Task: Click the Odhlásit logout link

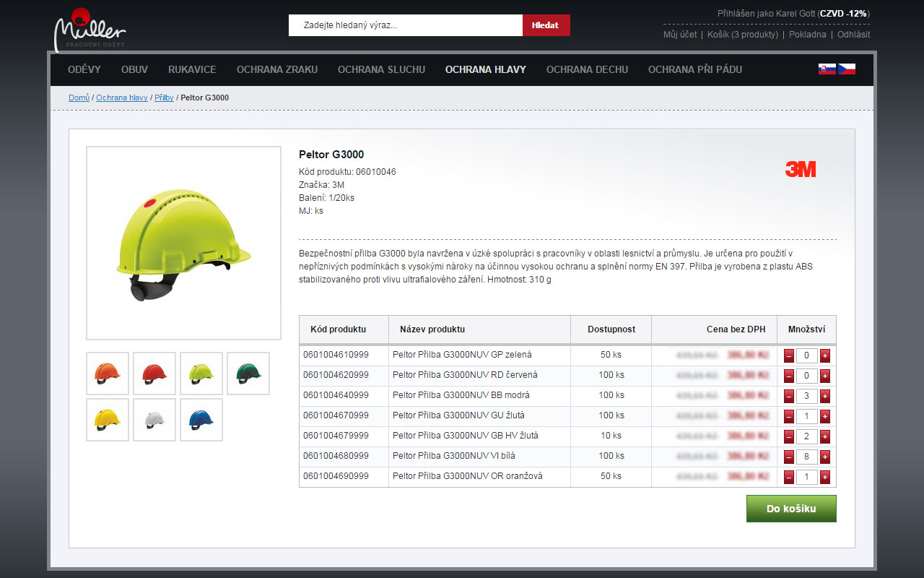Action: [853, 35]
